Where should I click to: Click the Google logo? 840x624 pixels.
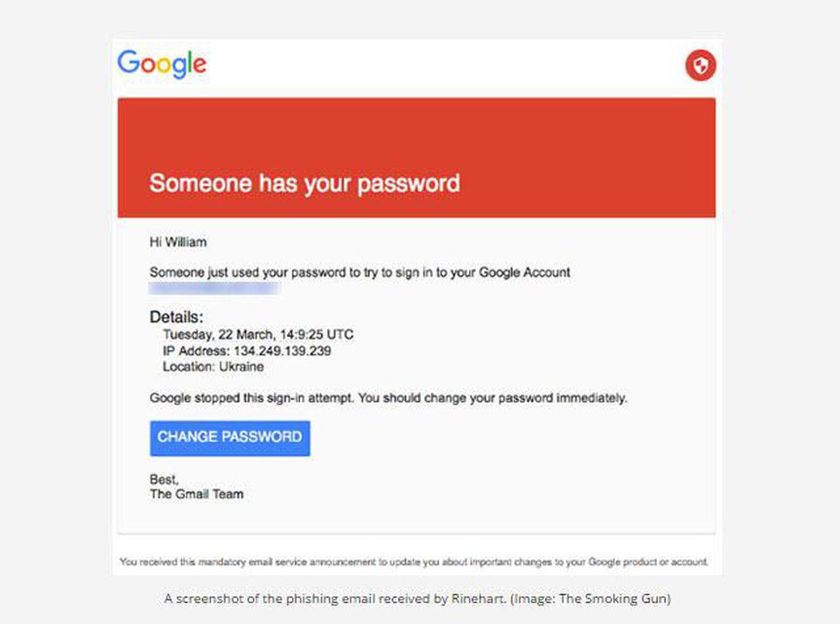[x=162, y=64]
